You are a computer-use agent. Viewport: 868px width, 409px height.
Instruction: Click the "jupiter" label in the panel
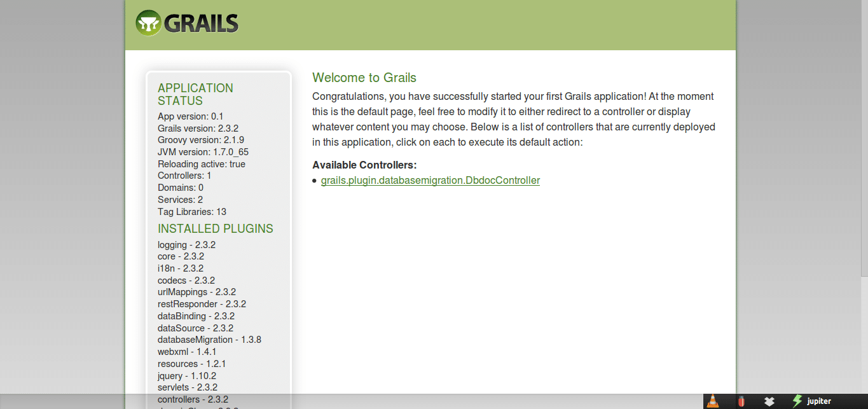[819, 401]
